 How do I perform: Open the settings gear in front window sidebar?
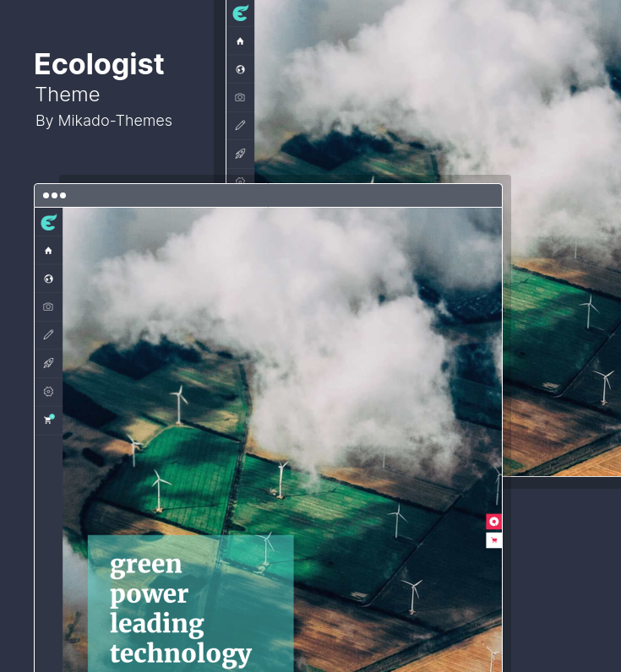[x=48, y=391]
